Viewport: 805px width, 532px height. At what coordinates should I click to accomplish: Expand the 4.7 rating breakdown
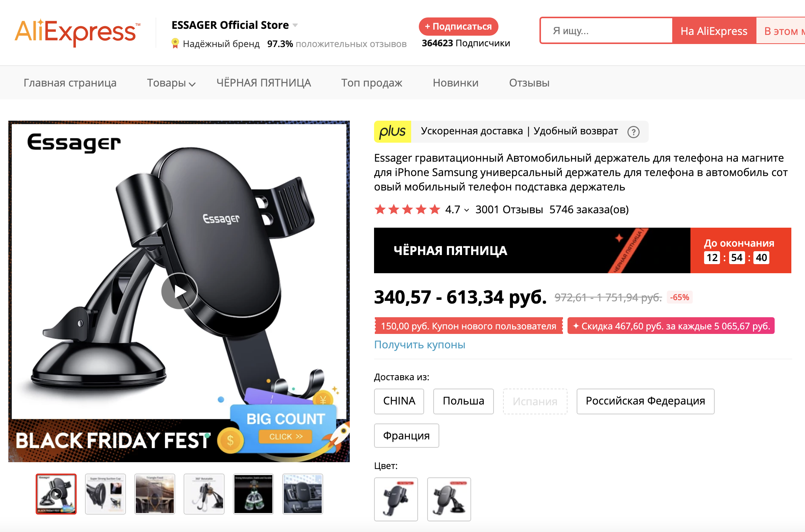coord(467,210)
